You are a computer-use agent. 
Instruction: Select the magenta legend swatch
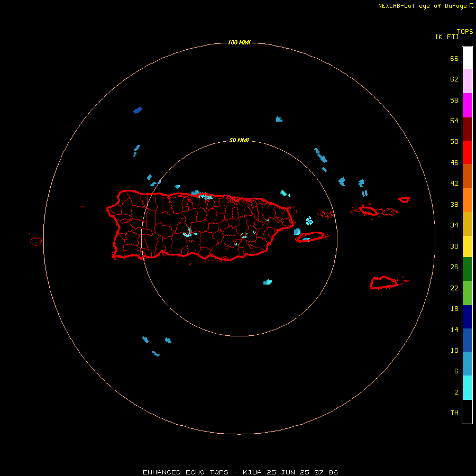467,105
